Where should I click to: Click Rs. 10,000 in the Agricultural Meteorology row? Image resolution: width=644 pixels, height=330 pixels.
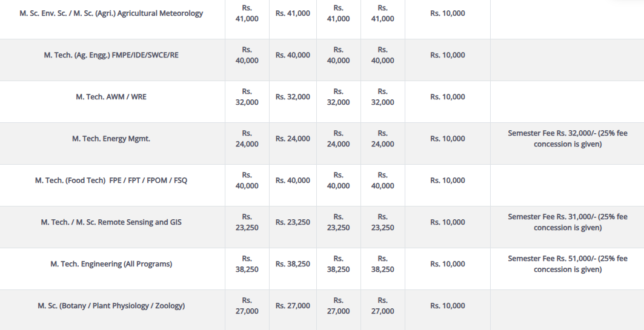click(448, 13)
